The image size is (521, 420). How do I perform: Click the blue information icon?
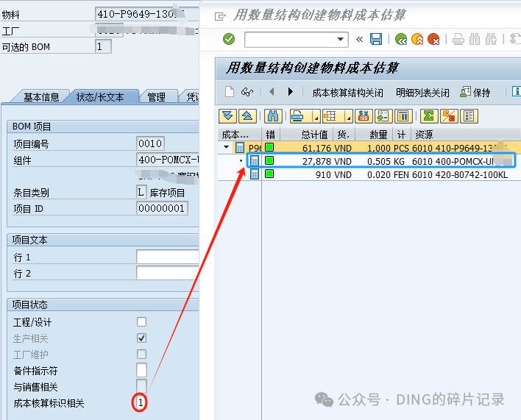click(x=517, y=91)
